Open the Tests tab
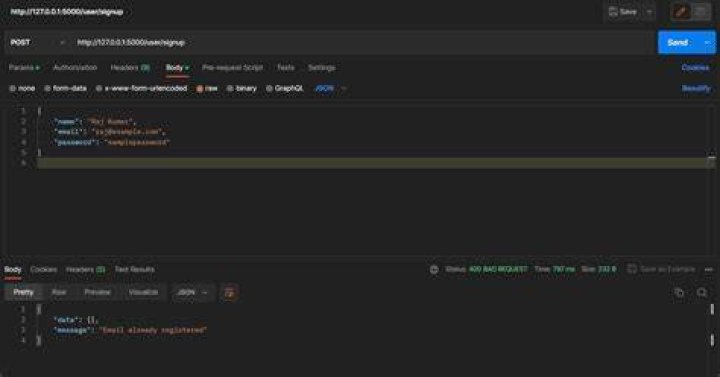720x377 pixels. pos(286,68)
